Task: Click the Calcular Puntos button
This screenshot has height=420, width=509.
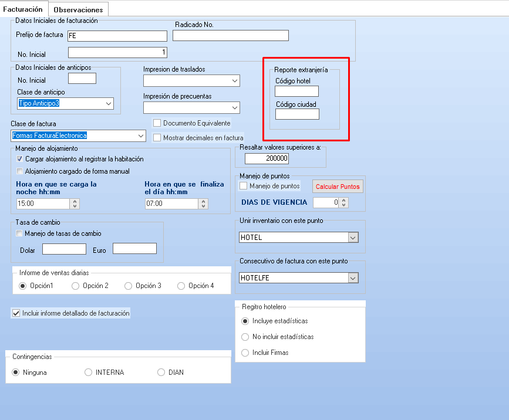Action: 338,187
